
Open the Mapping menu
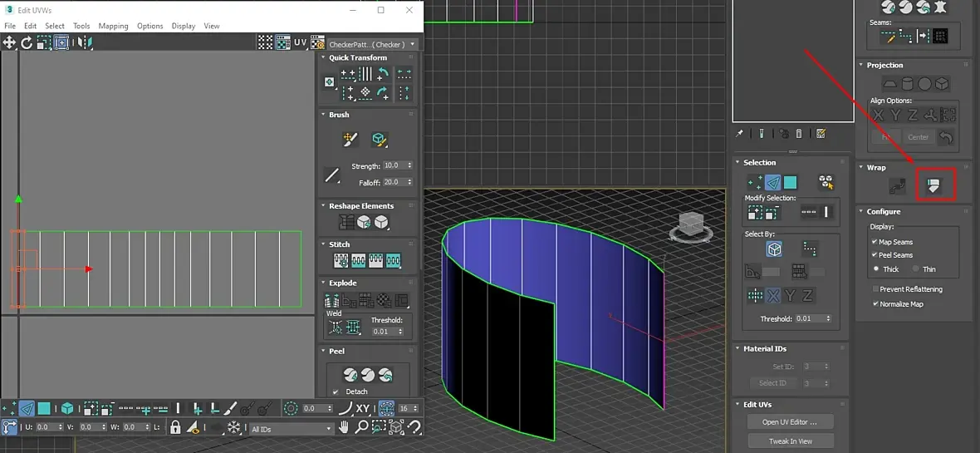[113, 26]
